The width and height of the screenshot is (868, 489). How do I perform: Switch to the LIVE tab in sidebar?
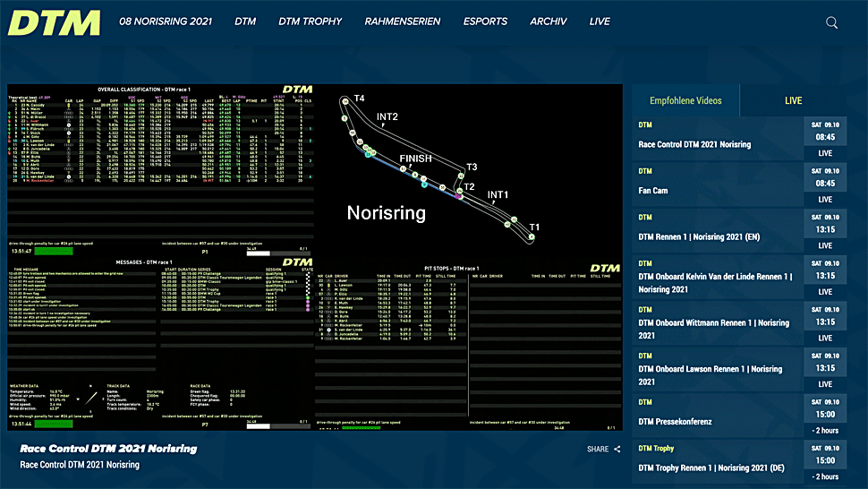(793, 100)
